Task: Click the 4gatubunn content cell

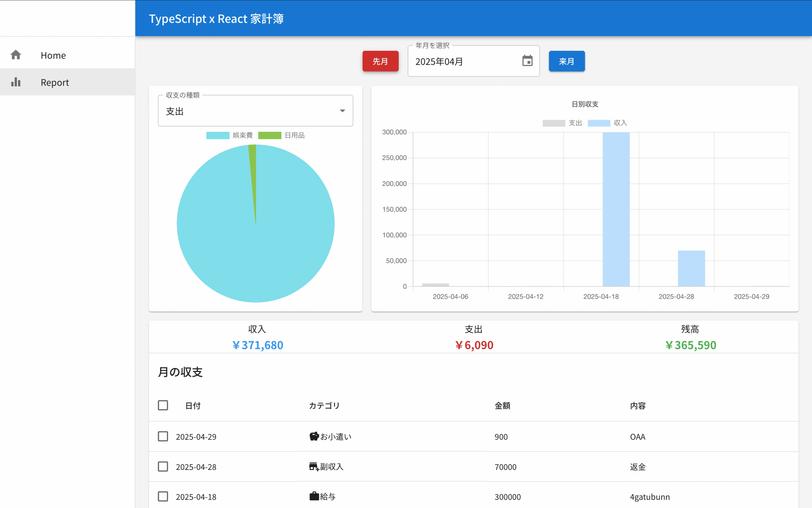Action: [650, 497]
